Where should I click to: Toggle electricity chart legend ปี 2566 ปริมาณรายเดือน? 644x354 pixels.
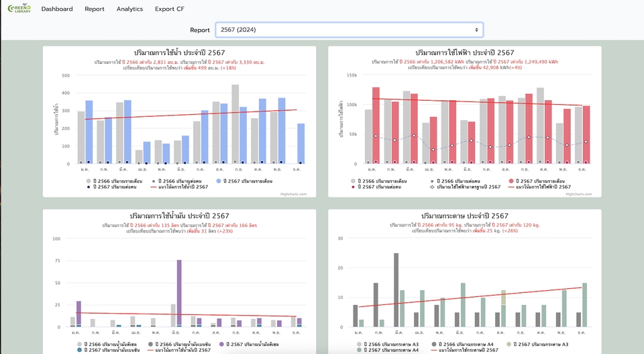tap(378, 181)
